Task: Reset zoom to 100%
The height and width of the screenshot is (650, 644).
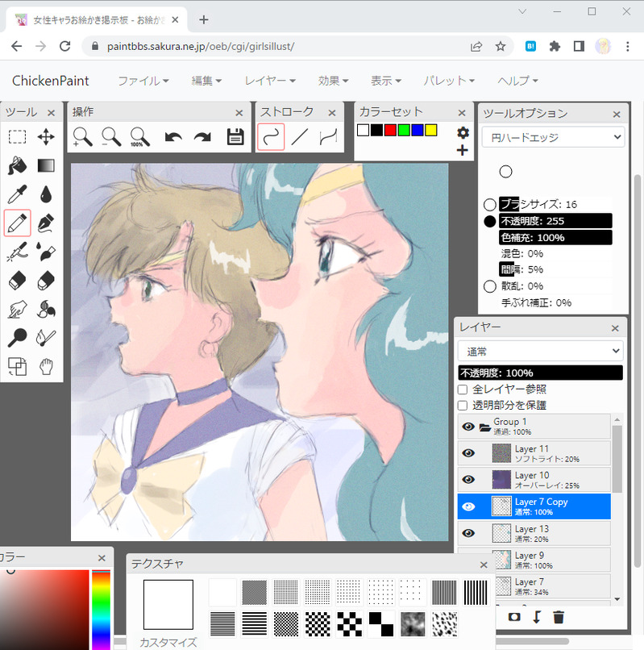Action: [139, 137]
